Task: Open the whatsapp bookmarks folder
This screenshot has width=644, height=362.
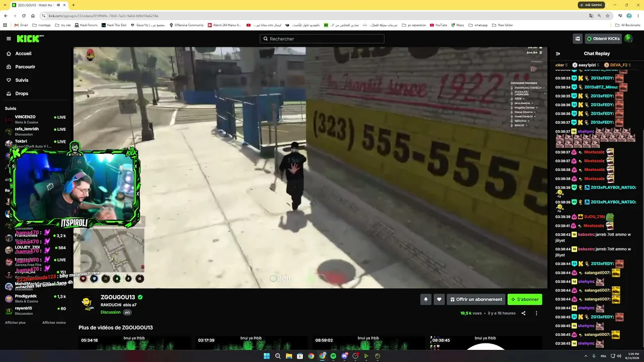Action: [478, 25]
